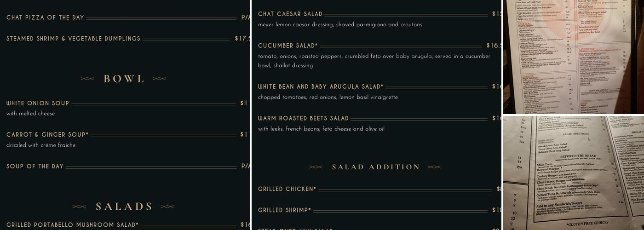Click the ornament left of BOWL heading
The height and width of the screenshot is (230, 644).
coord(87,79)
